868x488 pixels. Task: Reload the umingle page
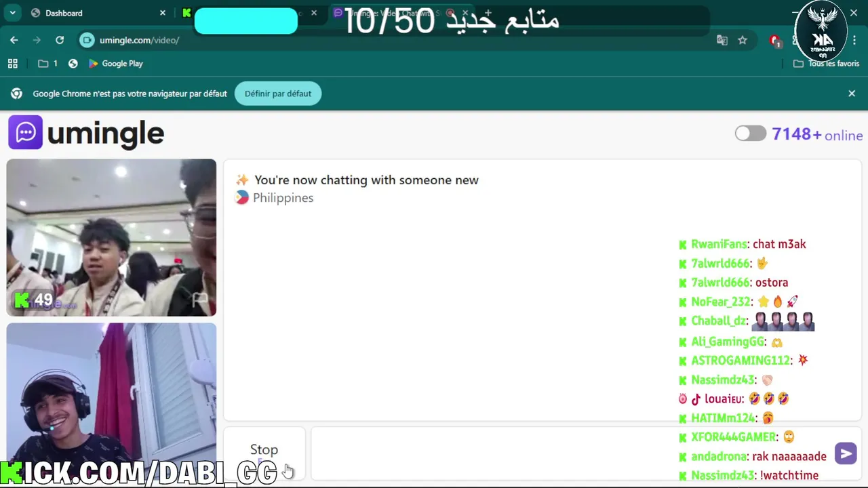point(60,40)
